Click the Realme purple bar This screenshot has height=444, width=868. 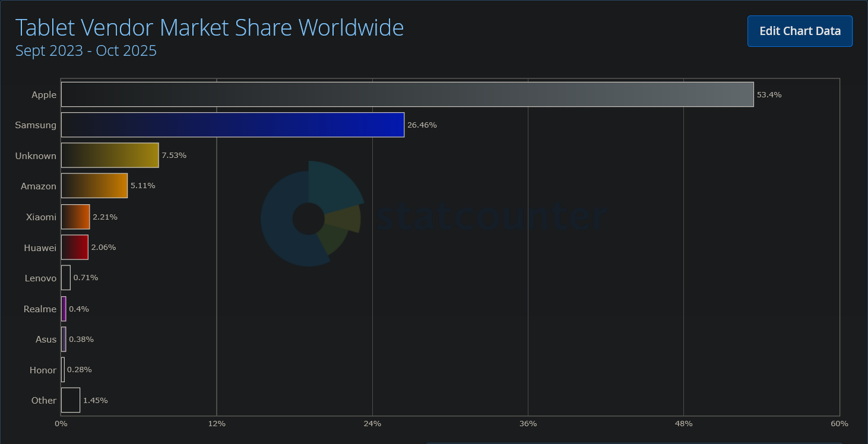pos(64,309)
